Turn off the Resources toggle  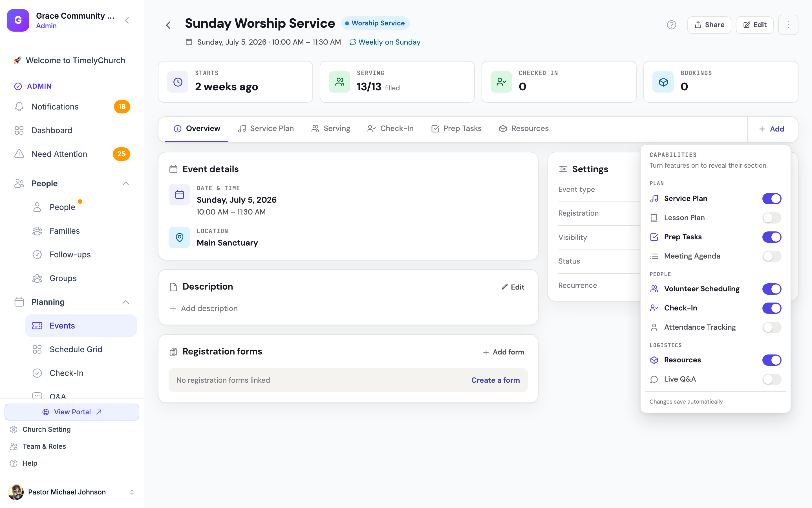point(772,360)
